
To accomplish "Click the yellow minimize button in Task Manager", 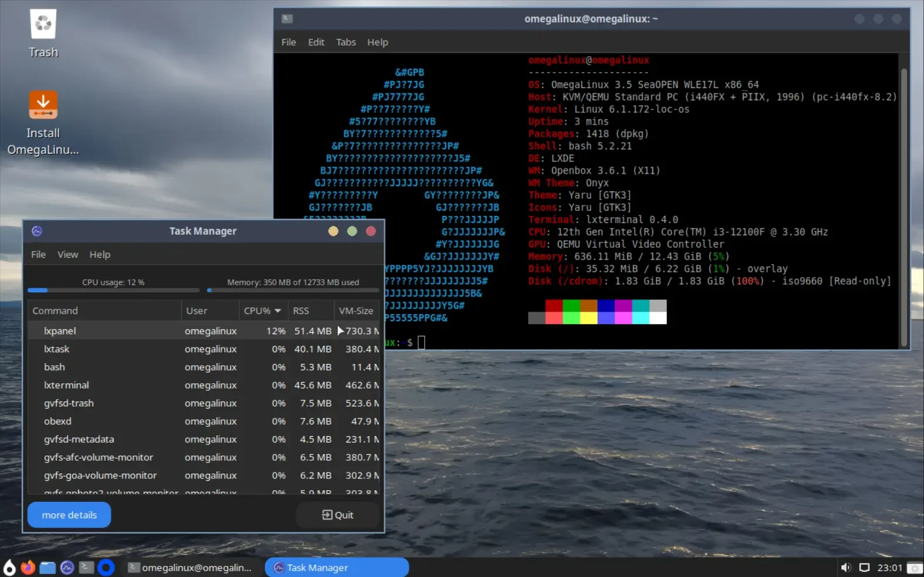I will [x=333, y=231].
